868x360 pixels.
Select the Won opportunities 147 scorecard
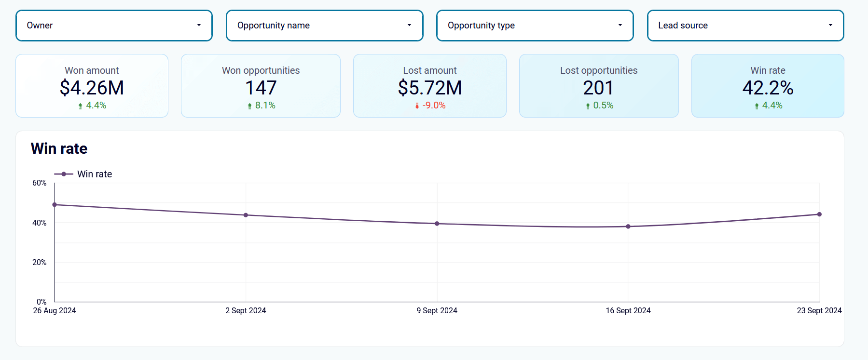261,86
